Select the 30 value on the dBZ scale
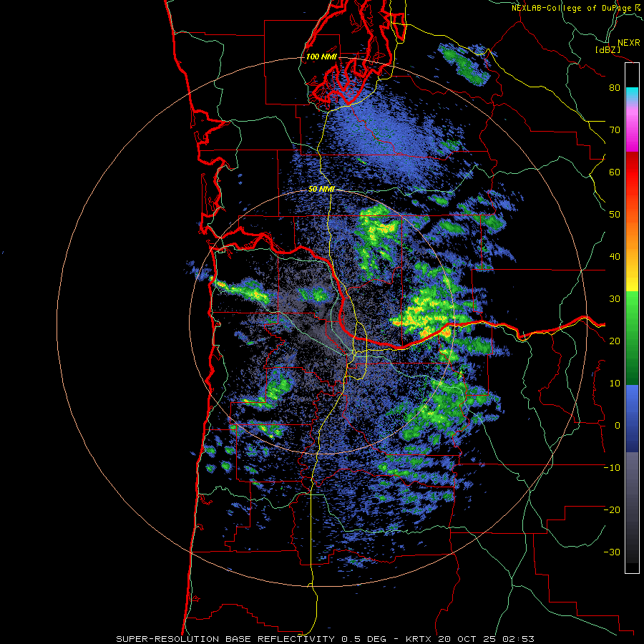644x644 pixels. tap(615, 299)
